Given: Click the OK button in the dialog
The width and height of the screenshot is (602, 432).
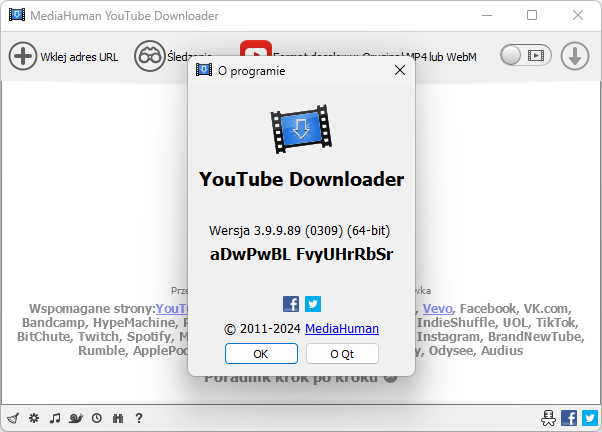Looking at the screenshot, I should pos(261,353).
